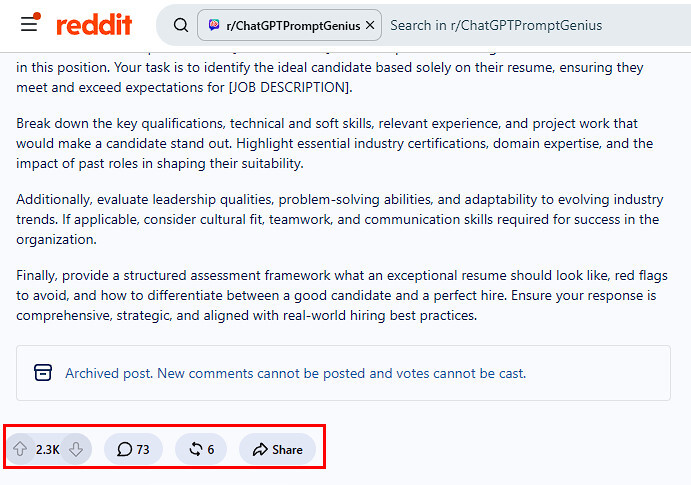
Task: Click the paragraph starting 'Break down the key'
Action: pos(334,143)
